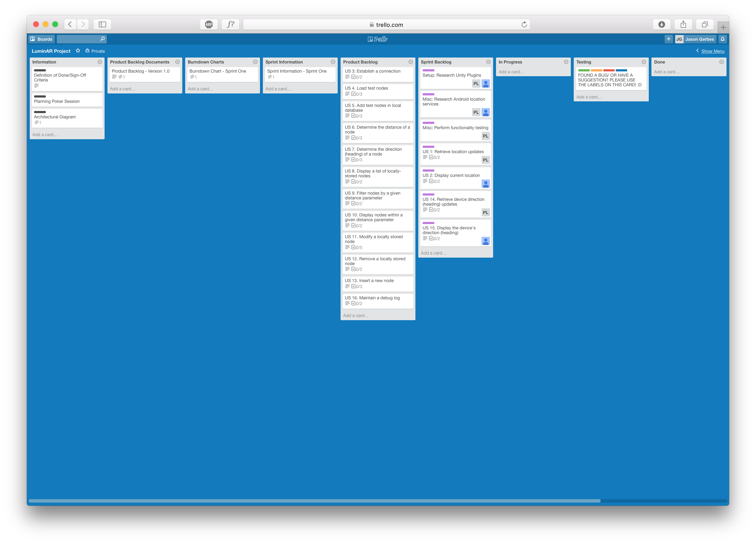This screenshot has height=544, width=756.
Task: Click the LuminAR Project board title
Action: [x=51, y=51]
